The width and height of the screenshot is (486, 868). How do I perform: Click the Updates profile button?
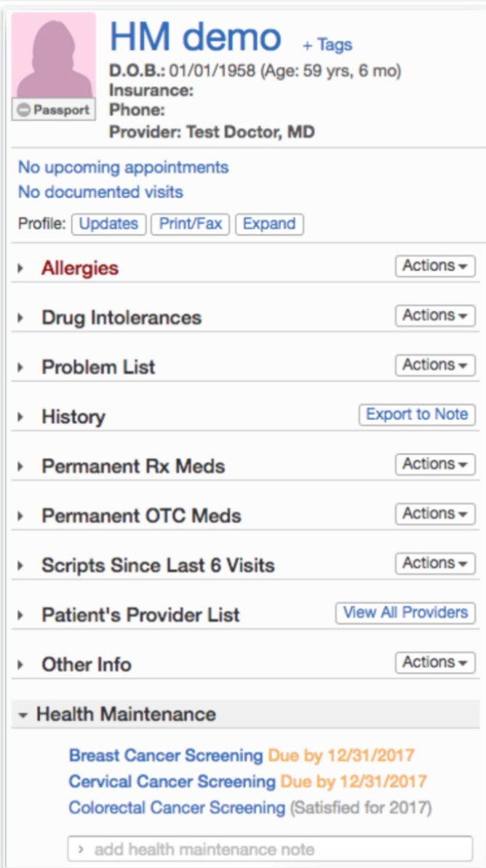pos(108,224)
